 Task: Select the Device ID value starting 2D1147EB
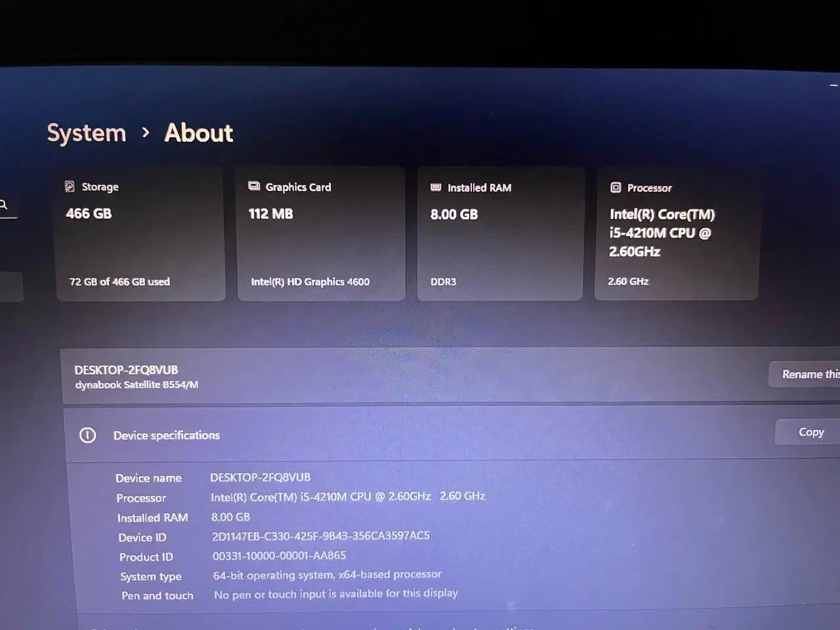point(321,535)
